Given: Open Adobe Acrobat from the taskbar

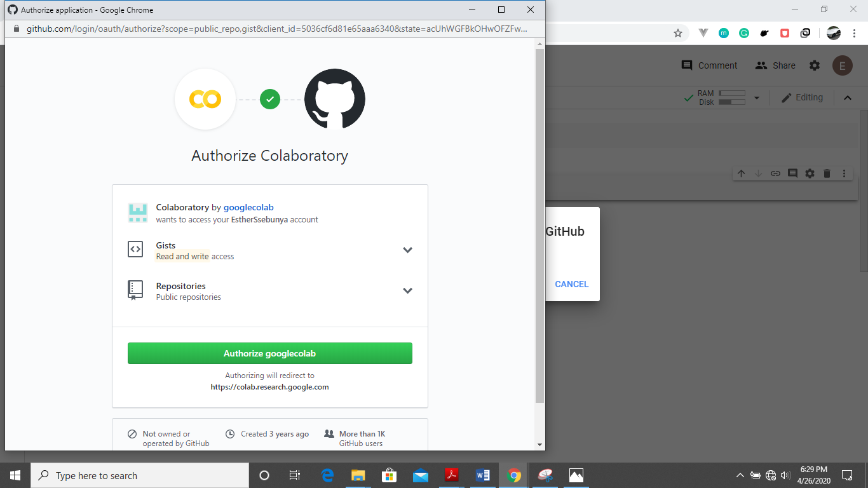Looking at the screenshot, I should [452, 475].
